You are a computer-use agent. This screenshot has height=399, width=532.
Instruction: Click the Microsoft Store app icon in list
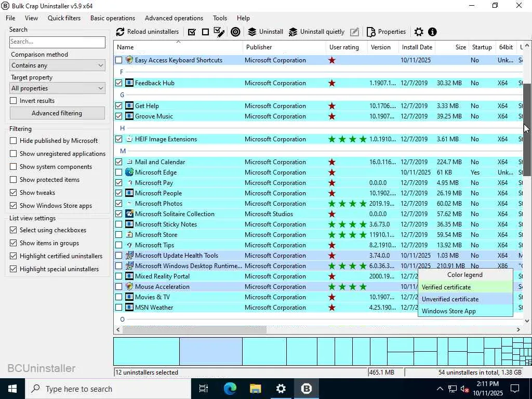click(129, 235)
